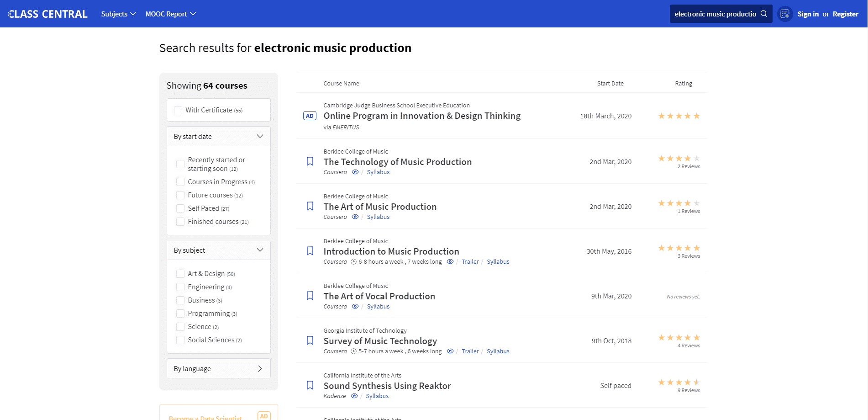This screenshot has width=868, height=420.
Task: Click the Register link
Action: (845, 14)
